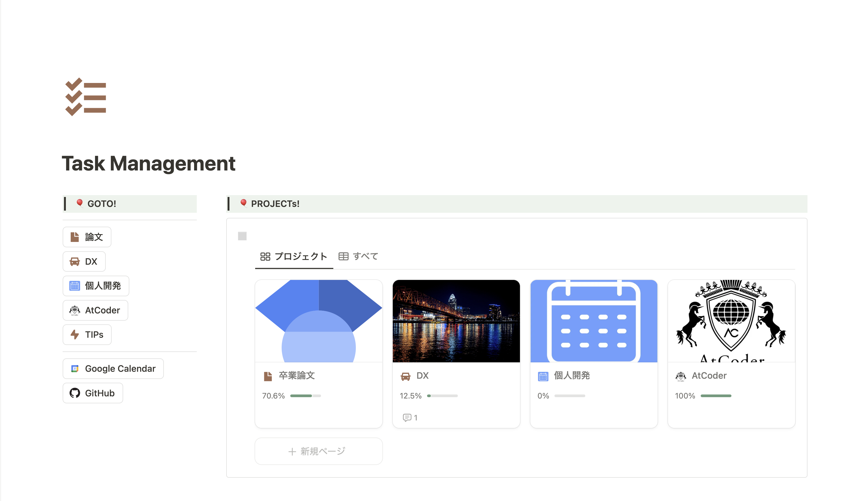Click the DX card night bridge thumbnail

click(456, 321)
